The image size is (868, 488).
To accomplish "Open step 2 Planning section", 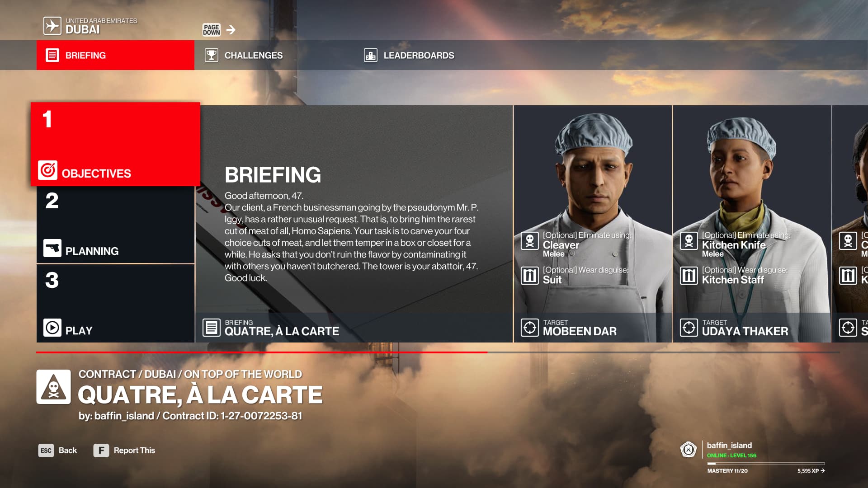I will pos(115,225).
